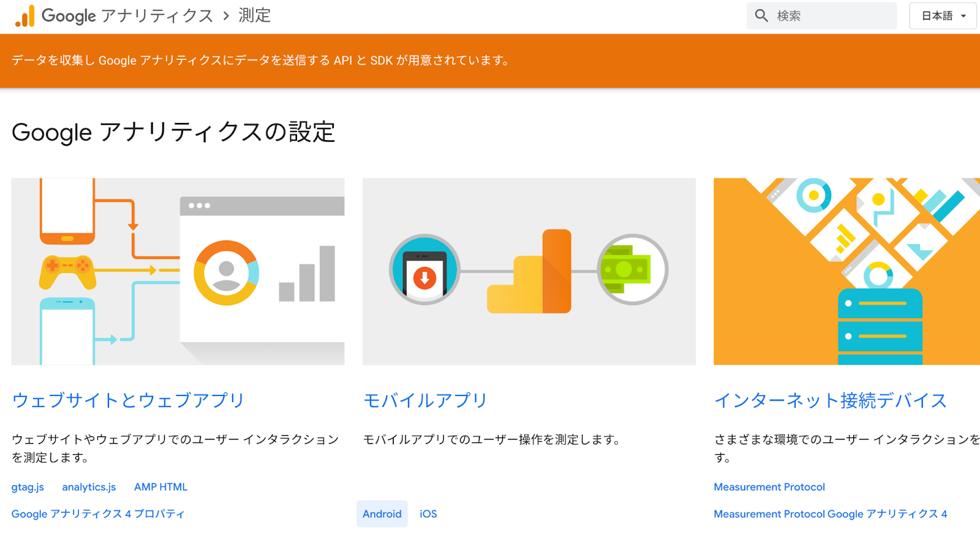Click the breadcrumb chevron separator
Screen dimensions: 980x541
coord(226,16)
